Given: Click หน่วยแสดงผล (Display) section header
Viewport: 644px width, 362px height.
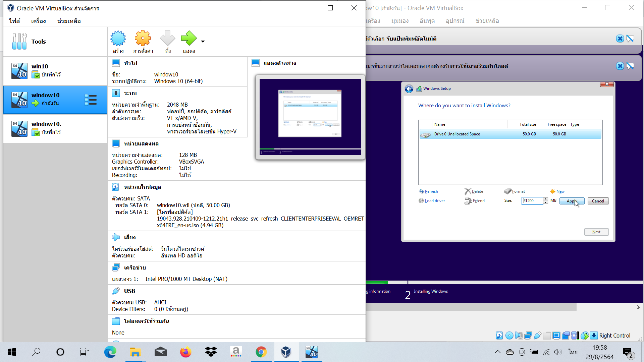Looking at the screenshot, I should pyautogui.click(x=141, y=143).
